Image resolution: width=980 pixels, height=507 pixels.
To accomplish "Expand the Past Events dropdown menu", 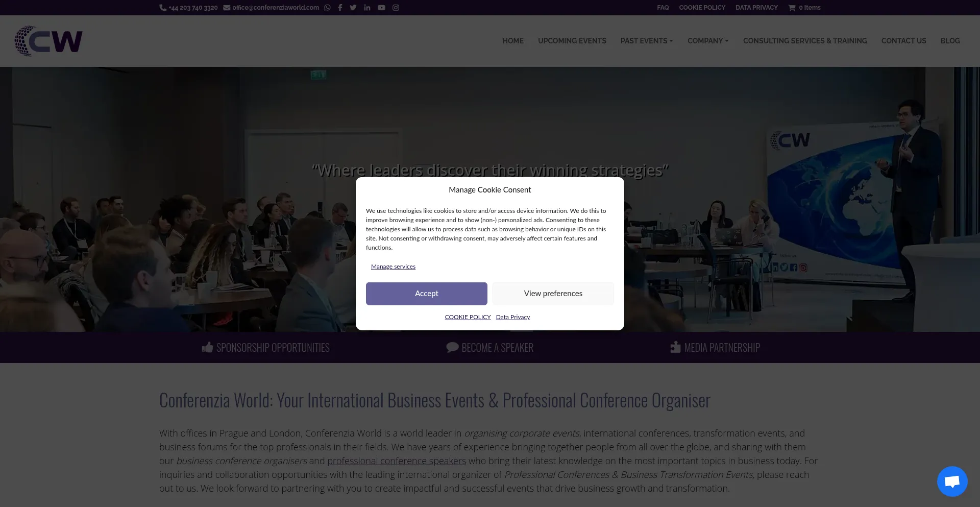I will pos(646,41).
